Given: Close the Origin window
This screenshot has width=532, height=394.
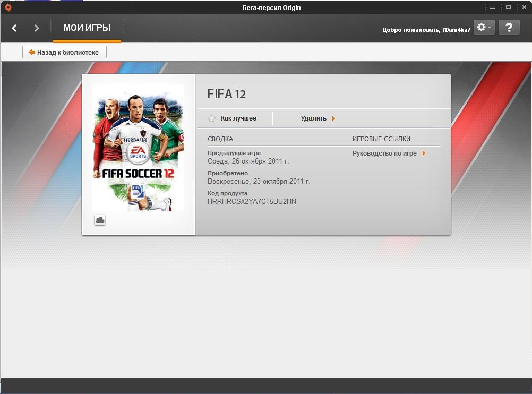Looking at the screenshot, I should (524, 7).
